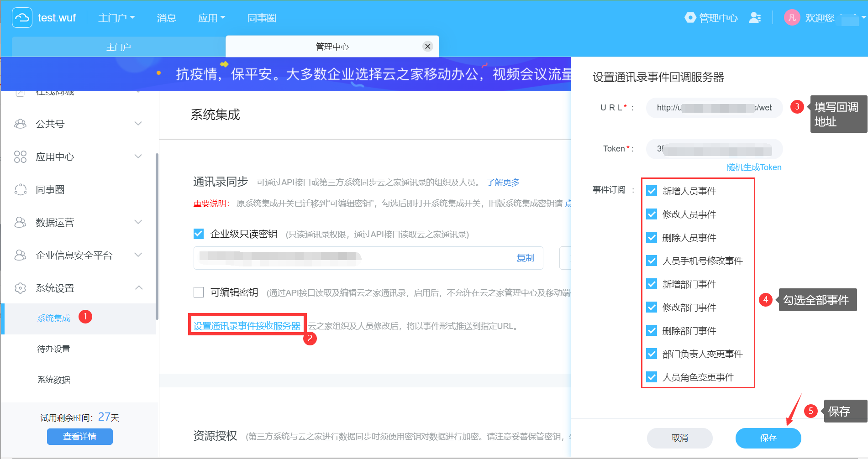Image resolution: width=868 pixels, height=459 pixels.
Task: Open 消息 in the top navigation
Action: [166, 18]
